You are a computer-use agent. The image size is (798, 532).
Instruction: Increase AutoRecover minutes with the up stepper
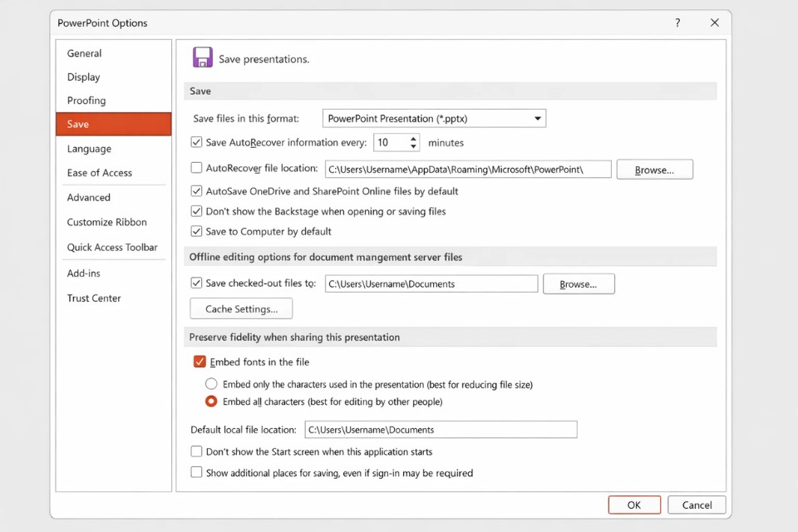click(x=412, y=138)
